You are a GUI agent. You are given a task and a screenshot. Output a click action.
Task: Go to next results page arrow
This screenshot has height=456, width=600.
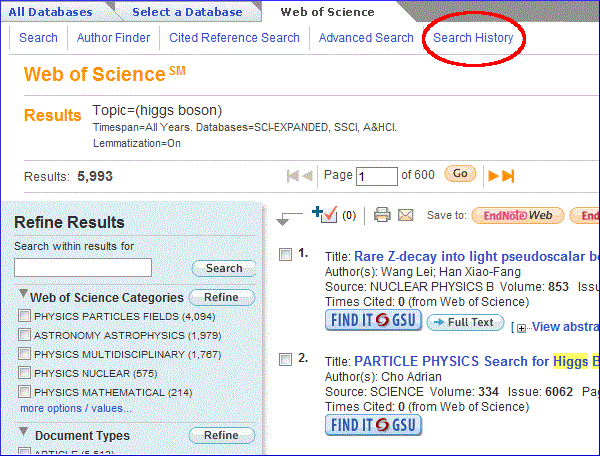pyautogui.click(x=494, y=176)
